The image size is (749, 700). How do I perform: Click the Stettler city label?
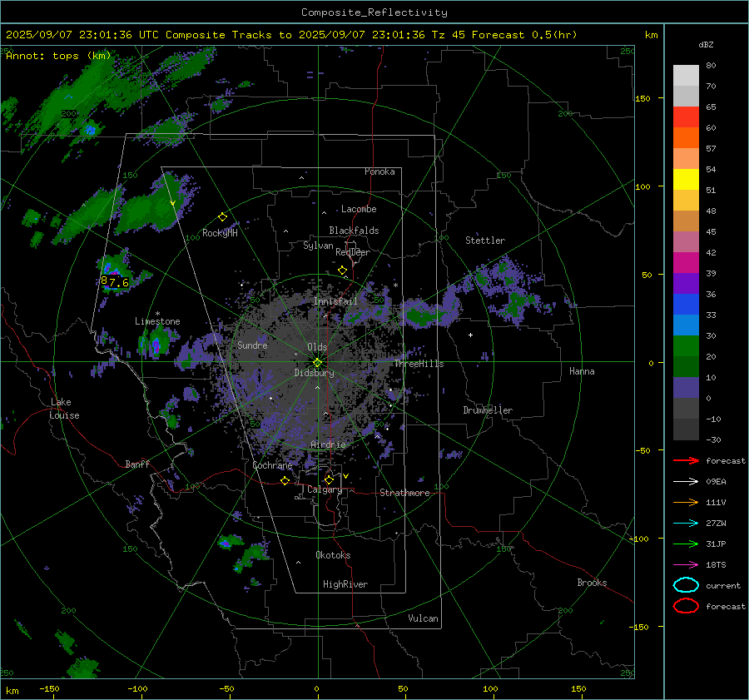click(x=485, y=241)
